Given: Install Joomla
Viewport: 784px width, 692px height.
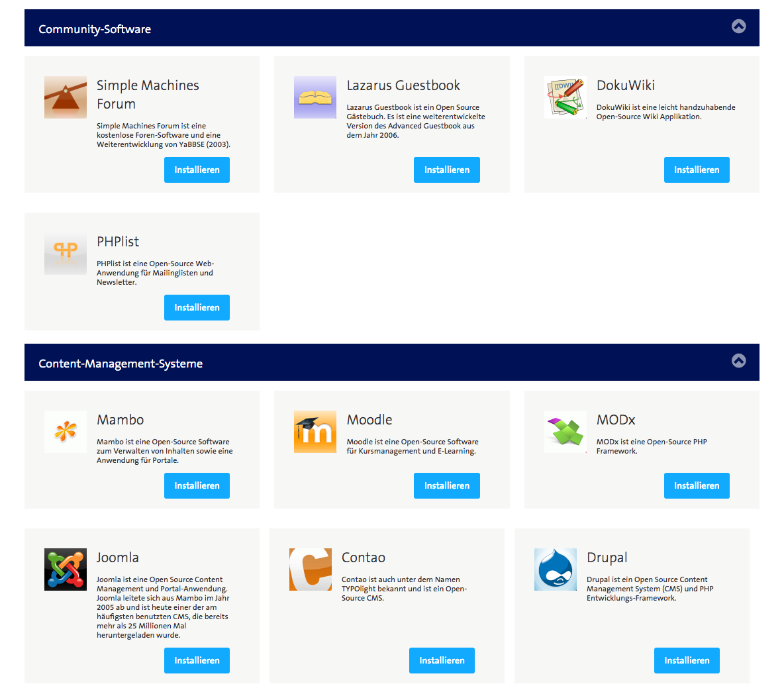Looking at the screenshot, I should [x=197, y=660].
